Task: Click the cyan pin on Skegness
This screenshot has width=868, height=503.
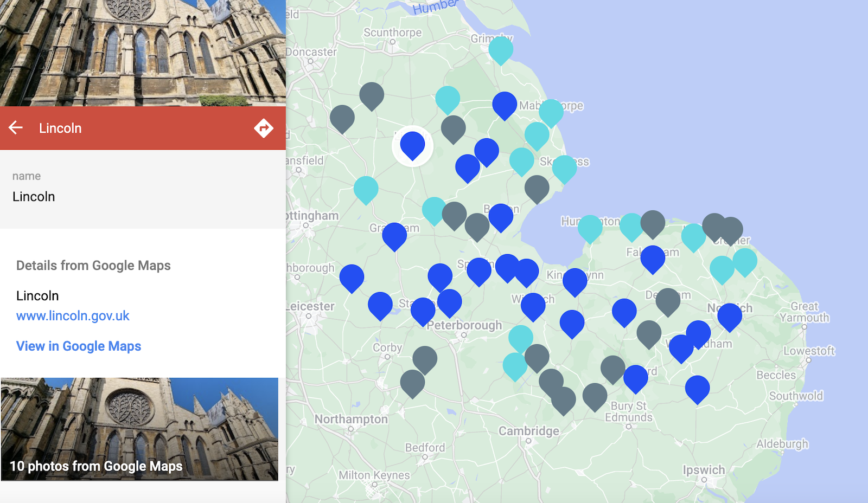Action: coord(564,167)
